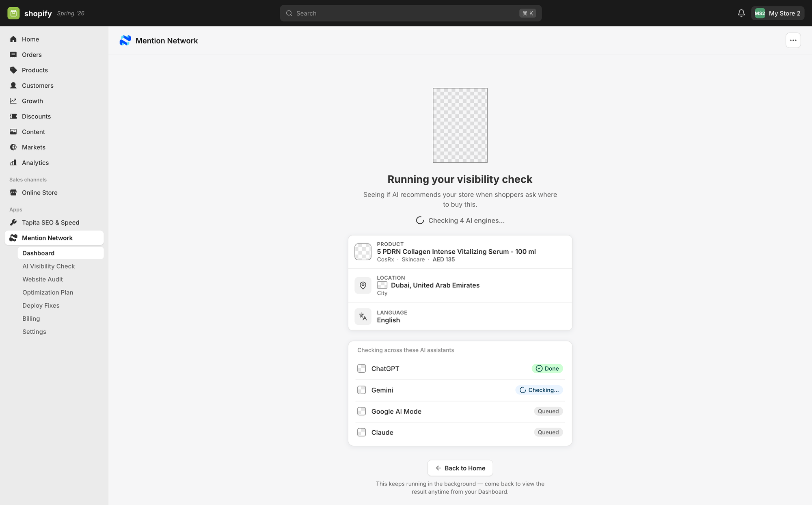Navigate to Customers
Screen dimensions: 812x505
pyautogui.click(x=54, y=86)
